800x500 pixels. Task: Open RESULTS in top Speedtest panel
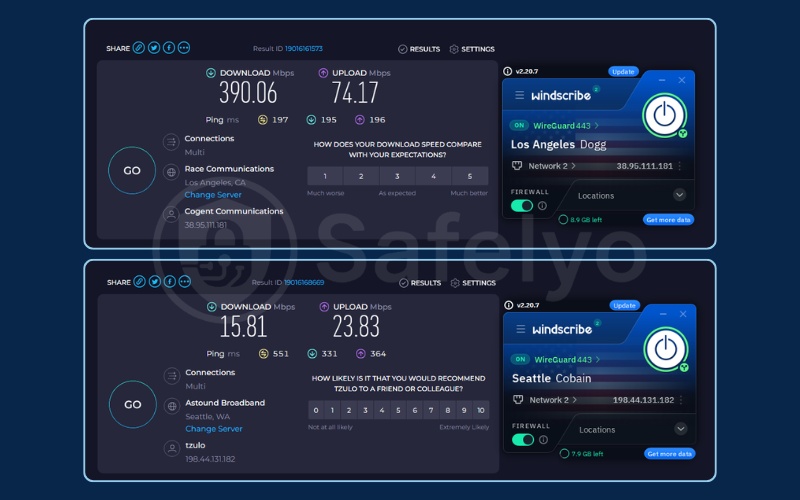point(419,49)
